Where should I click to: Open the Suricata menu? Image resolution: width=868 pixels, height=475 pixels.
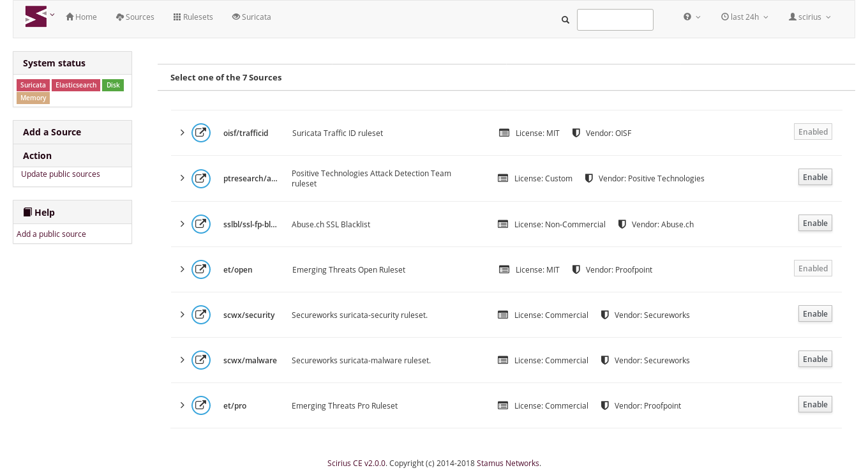coord(251,17)
